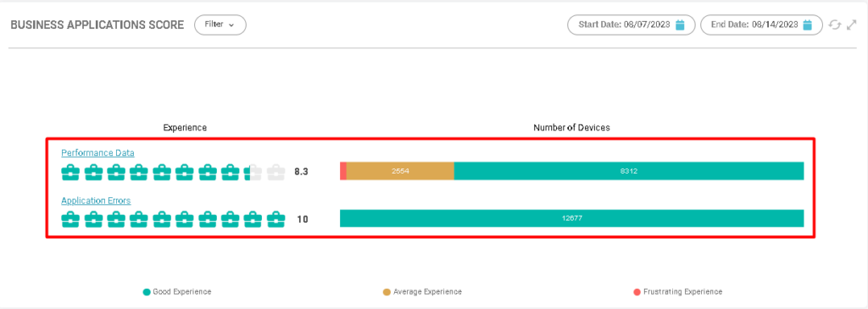Click the red Frustrating segment of Performance Data bar
868x309 pixels.
[x=343, y=171]
